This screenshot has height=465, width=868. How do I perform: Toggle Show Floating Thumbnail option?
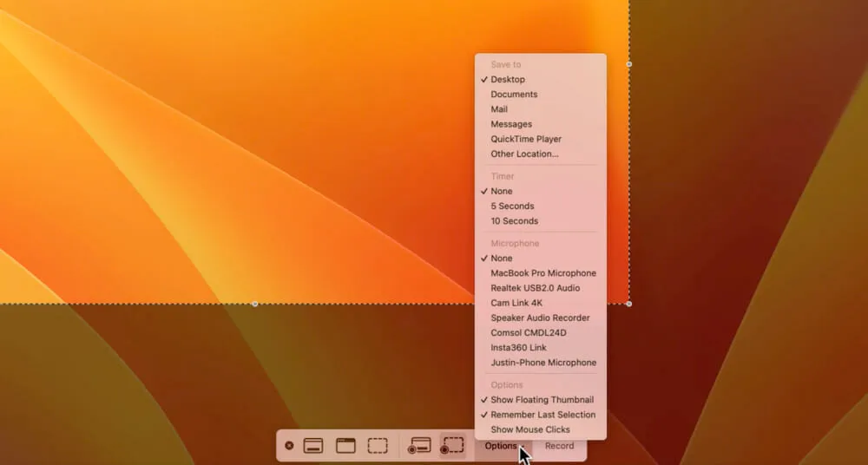[542, 400]
